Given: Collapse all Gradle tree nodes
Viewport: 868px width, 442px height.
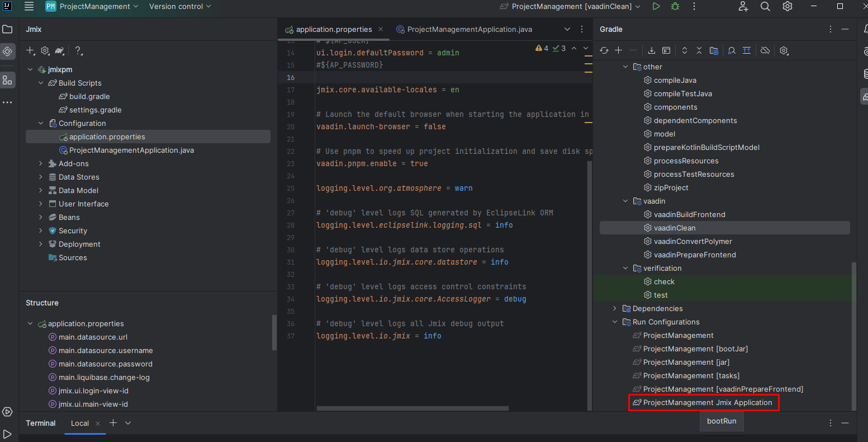Looking at the screenshot, I should point(699,50).
